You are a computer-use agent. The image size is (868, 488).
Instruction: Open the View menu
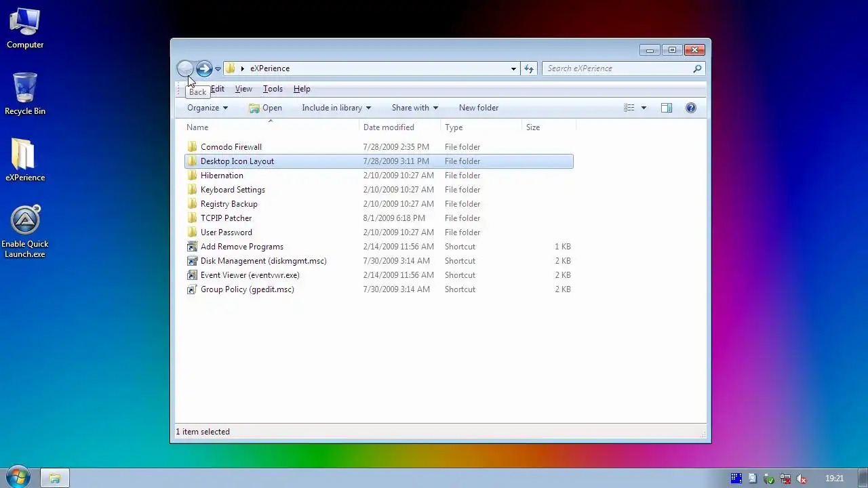(243, 89)
